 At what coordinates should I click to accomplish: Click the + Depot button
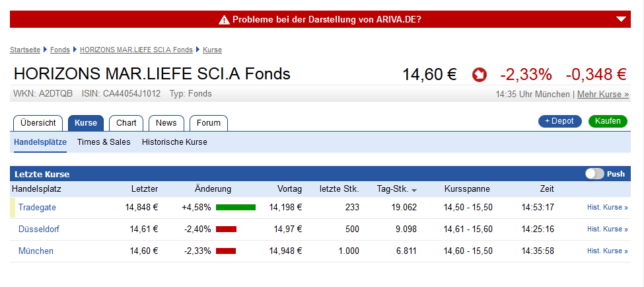pyautogui.click(x=559, y=121)
